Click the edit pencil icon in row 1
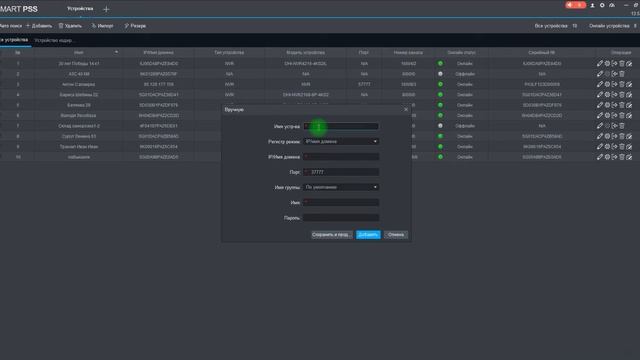This screenshot has width=640, height=360. (600, 64)
